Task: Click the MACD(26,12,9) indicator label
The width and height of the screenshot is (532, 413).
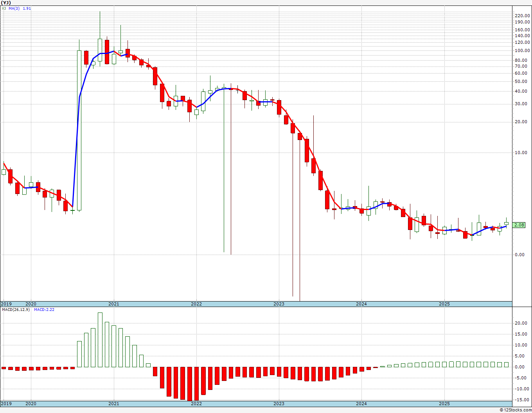Action: coord(16,310)
